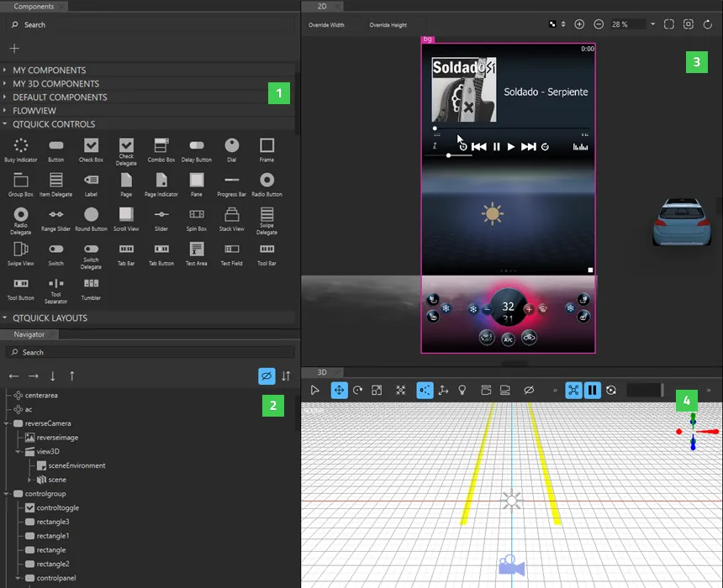Select the Scale tool in the 3D toolbar
723x588 pixels.
(377, 390)
